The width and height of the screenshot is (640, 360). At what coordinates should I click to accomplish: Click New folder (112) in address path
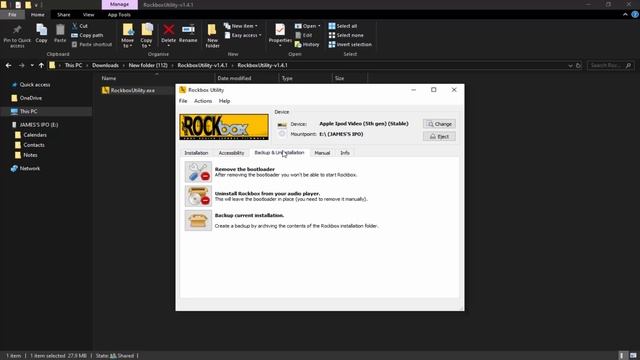(x=148, y=65)
